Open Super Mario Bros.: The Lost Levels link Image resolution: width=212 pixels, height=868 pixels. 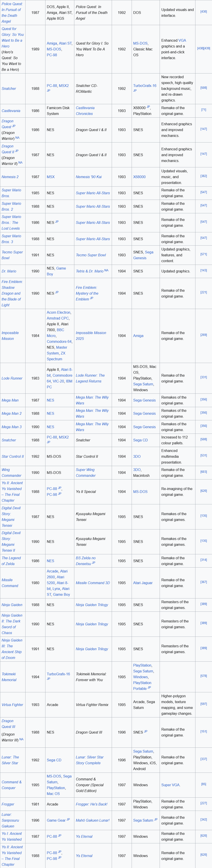pyautogui.click(x=11, y=223)
